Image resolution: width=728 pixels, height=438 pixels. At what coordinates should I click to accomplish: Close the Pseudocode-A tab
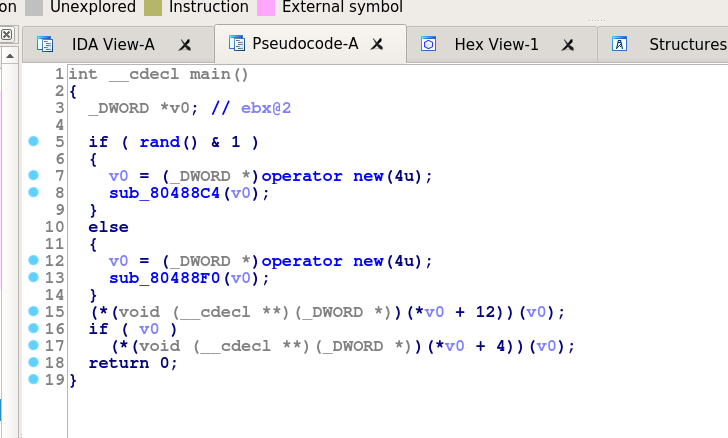(377, 44)
